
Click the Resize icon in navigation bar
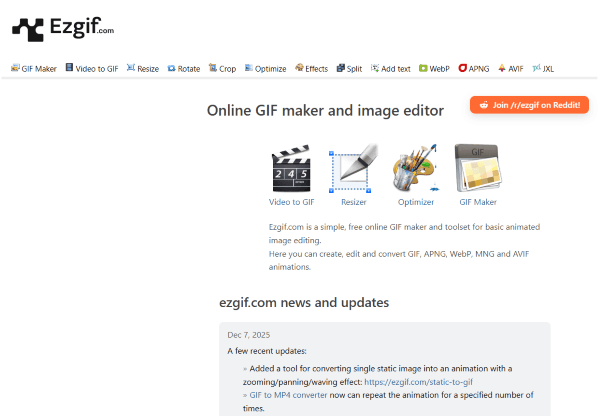pos(131,68)
